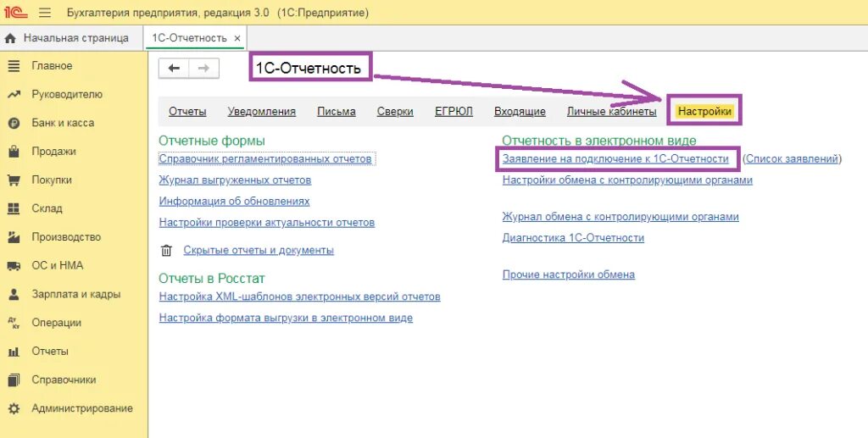Click Заявление на подключение к 1С-Отчетности

click(615, 159)
